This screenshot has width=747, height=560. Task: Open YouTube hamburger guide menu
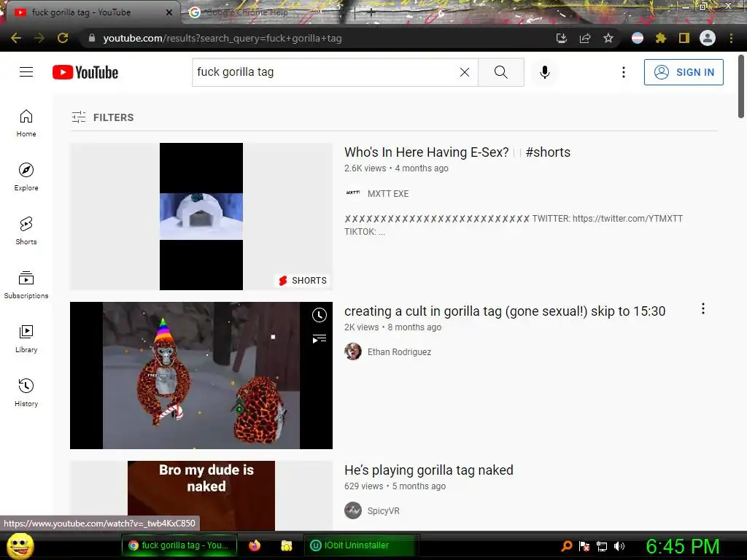(26, 72)
